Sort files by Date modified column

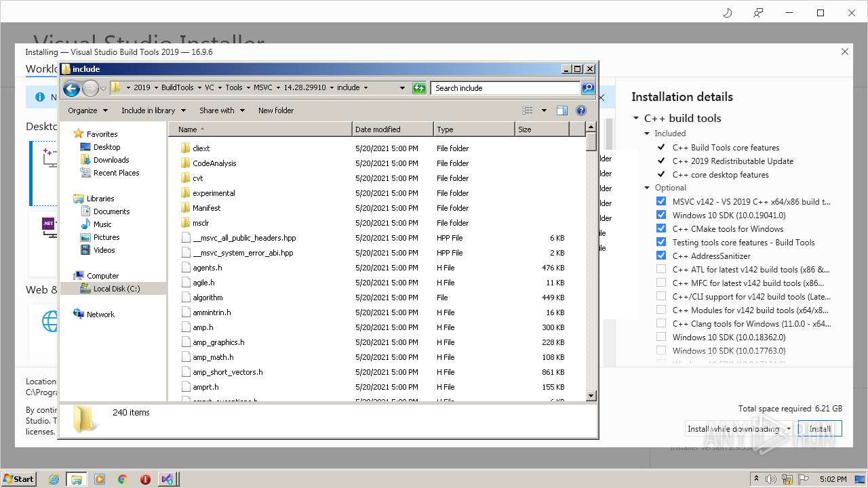(393, 129)
